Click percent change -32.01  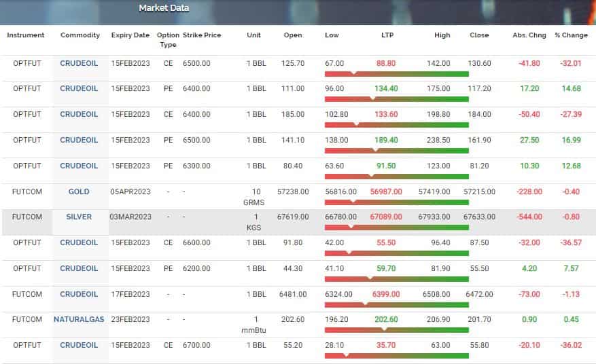click(571, 63)
